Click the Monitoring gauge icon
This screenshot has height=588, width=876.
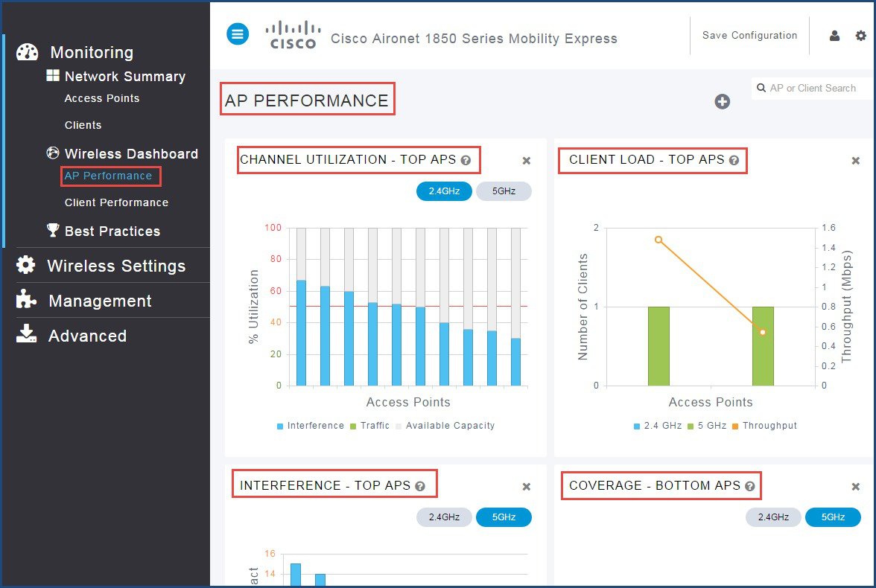click(28, 52)
